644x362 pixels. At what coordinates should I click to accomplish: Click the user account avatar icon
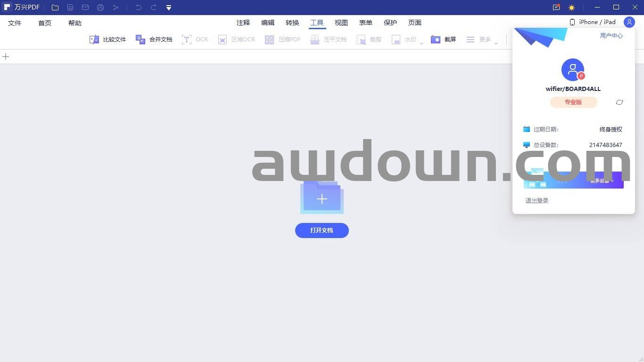pyautogui.click(x=629, y=22)
